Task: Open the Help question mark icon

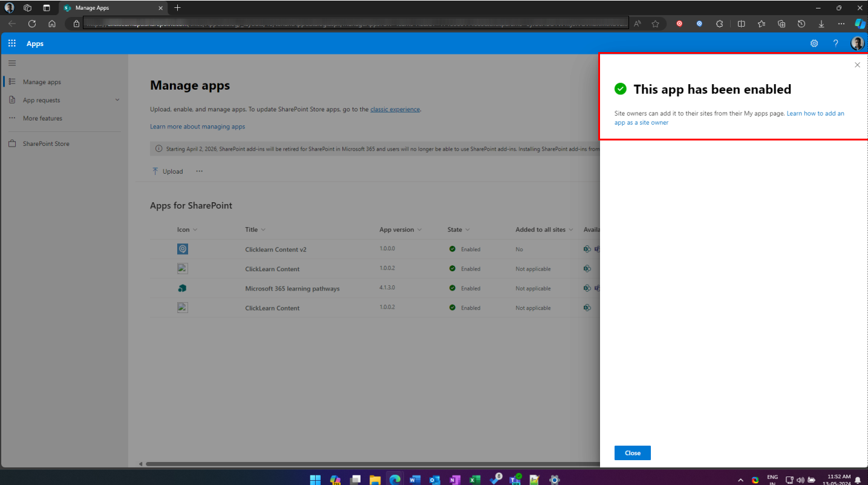Action: 836,44
